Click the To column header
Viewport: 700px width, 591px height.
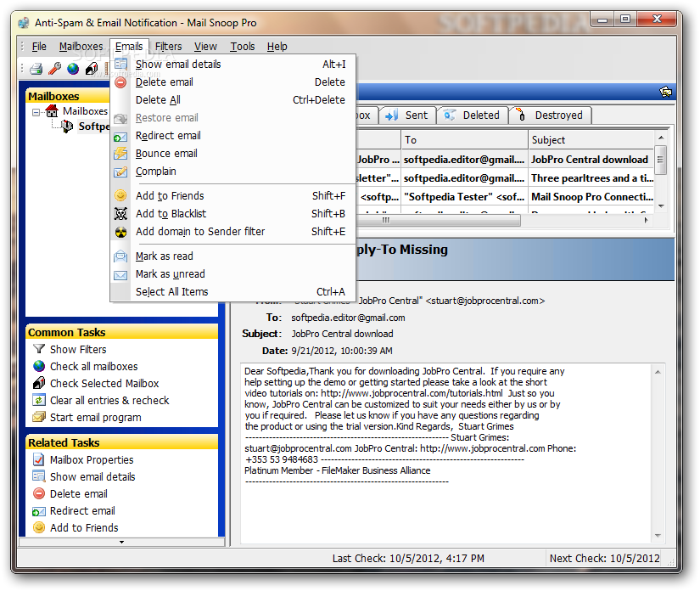(464, 140)
